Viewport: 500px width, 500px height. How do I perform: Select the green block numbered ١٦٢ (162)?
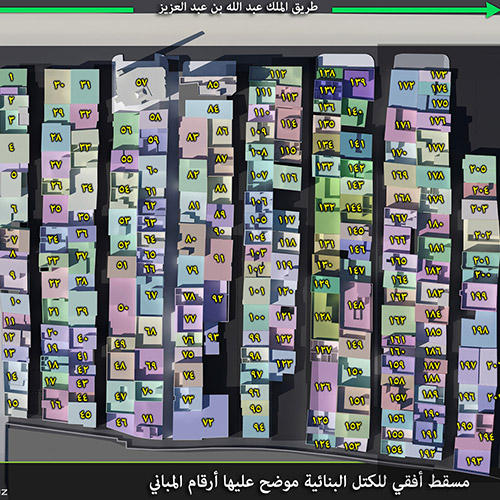click(x=398, y=320)
